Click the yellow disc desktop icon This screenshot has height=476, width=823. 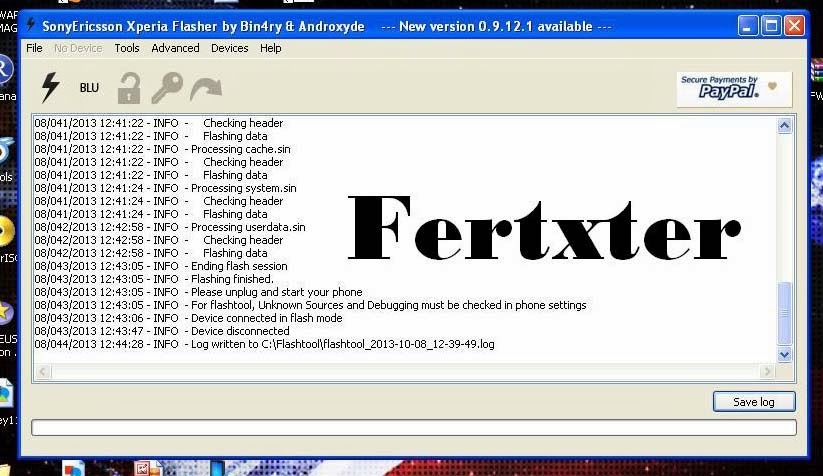click(7, 231)
